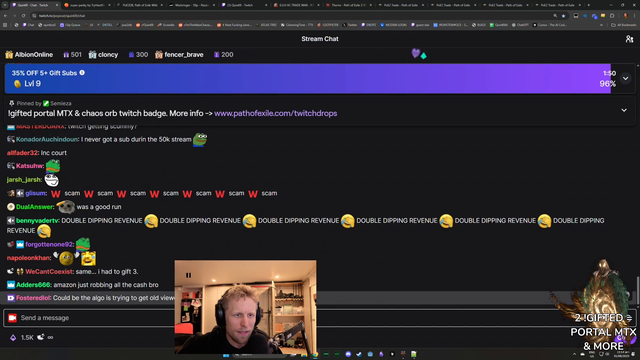Show hidden system tray icons chevron
This screenshot has width=640, height=360.
click(x=574, y=354)
